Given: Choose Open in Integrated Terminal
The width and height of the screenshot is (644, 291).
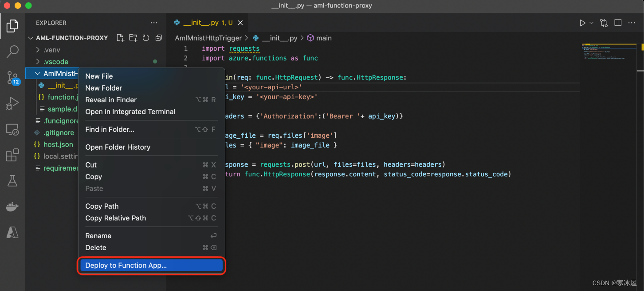Looking at the screenshot, I should tap(151, 112).
